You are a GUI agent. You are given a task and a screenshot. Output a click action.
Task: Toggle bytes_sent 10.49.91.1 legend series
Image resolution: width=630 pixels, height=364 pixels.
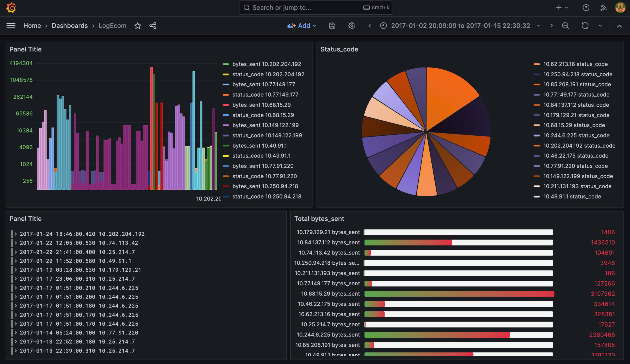[x=259, y=145]
